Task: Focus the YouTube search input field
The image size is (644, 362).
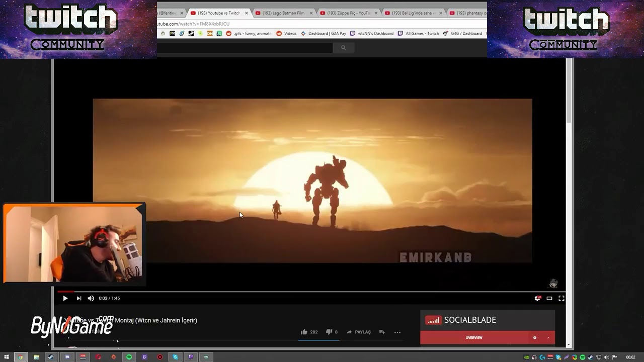Action: 245,48
